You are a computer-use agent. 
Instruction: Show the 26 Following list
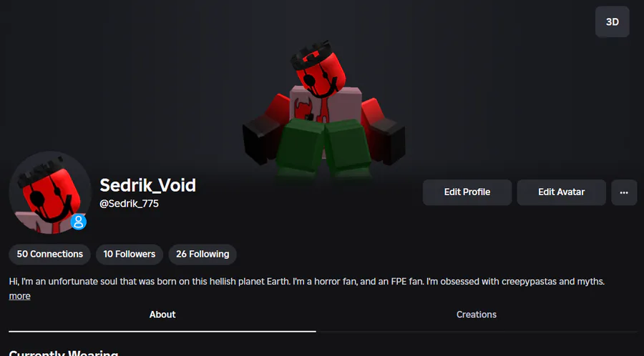203,254
